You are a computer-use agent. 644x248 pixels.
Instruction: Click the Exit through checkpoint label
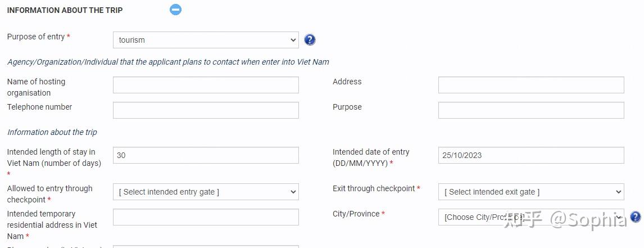[x=374, y=188]
